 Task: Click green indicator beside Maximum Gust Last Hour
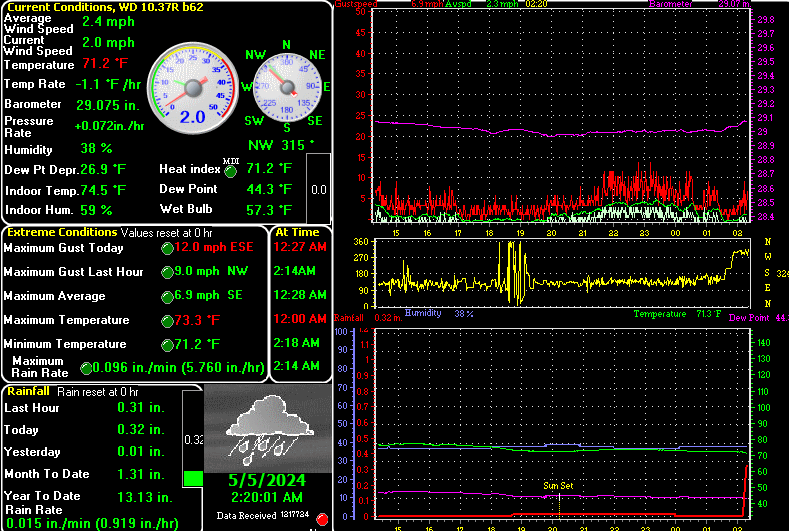tap(167, 272)
